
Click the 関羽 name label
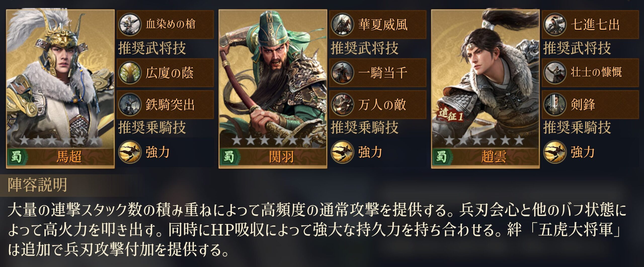(x=281, y=157)
